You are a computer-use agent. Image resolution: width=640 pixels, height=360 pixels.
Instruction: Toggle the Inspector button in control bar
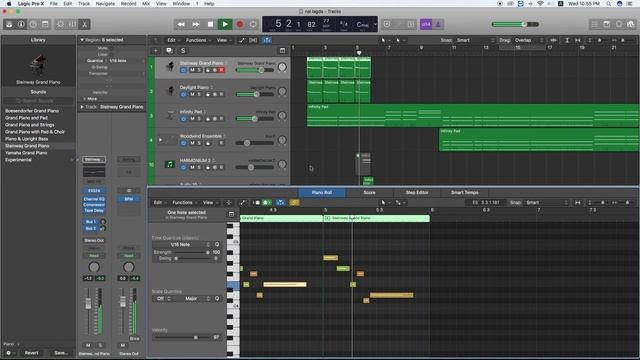[x=21, y=24]
